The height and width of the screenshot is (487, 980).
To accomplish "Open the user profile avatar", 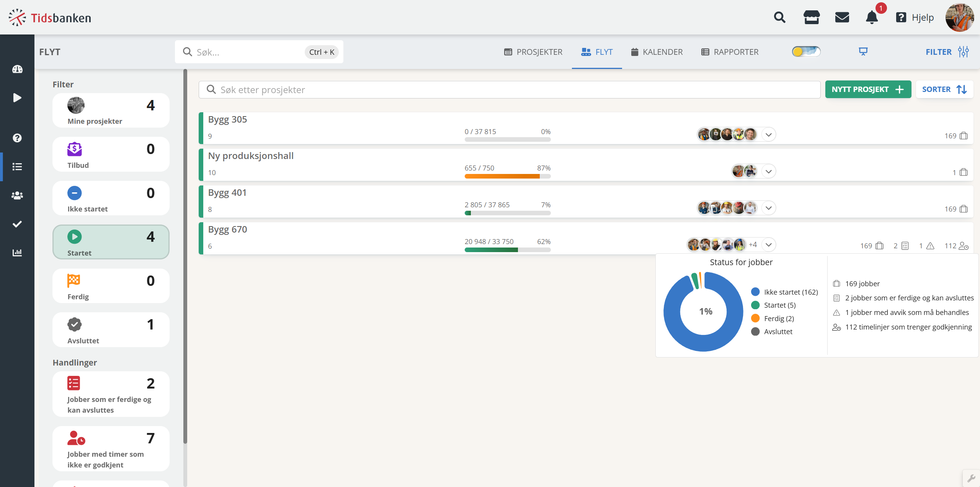I will (x=959, y=18).
